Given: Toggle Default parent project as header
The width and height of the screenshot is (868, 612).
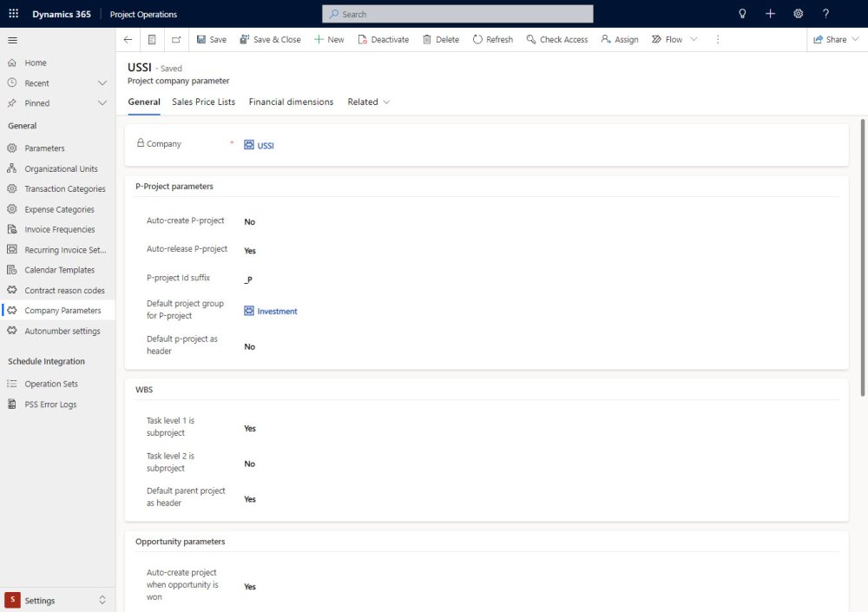Looking at the screenshot, I should pos(250,499).
